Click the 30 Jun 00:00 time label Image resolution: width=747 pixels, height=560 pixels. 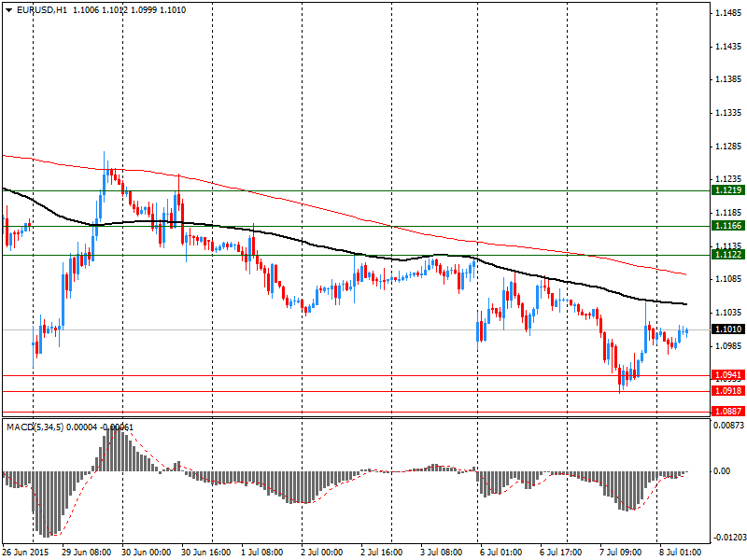pyautogui.click(x=147, y=553)
